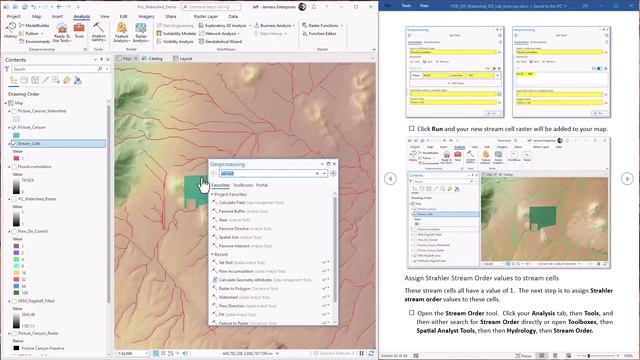Open the Ready To Use Tools gallery
Screen dimensions: 640x360
[62, 33]
